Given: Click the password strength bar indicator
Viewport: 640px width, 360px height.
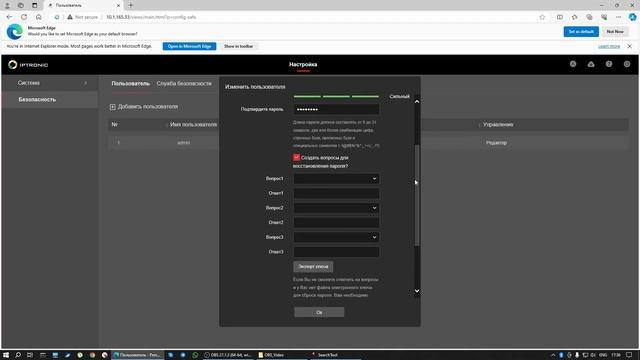Looking at the screenshot, I should pyautogui.click(x=336, y=96).
